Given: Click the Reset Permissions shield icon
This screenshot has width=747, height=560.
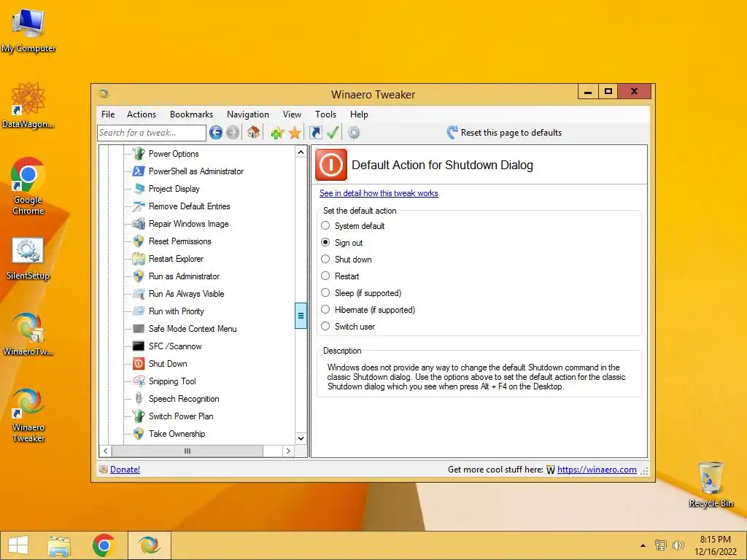Looking at the screenshot, I should pyautogui.click(x=139, y=241).
